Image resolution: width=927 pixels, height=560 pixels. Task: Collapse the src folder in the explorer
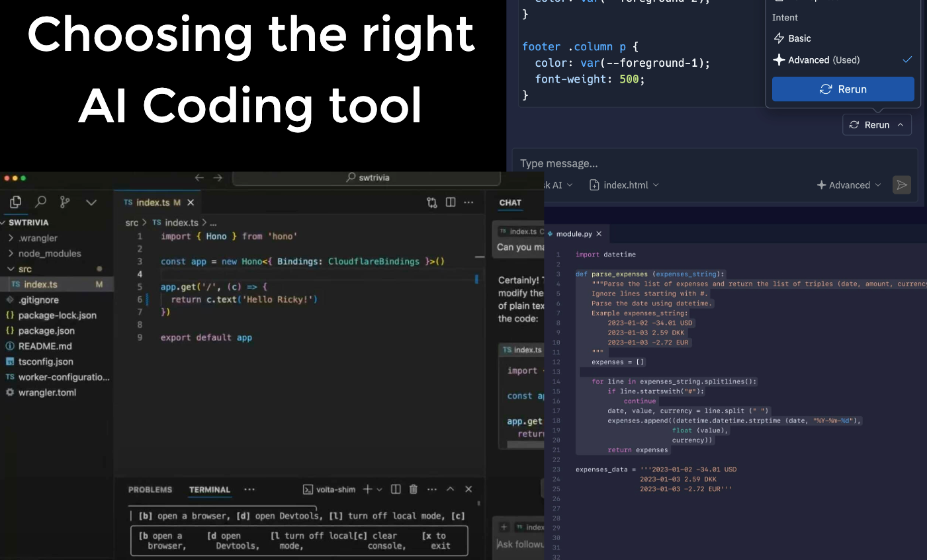(x=11, y=269)
